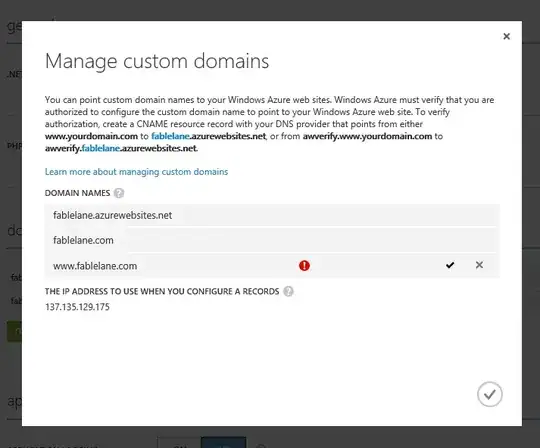Select the fablelane.com domain field
This screenshot has width=540, height=448.
click(272, 240)
